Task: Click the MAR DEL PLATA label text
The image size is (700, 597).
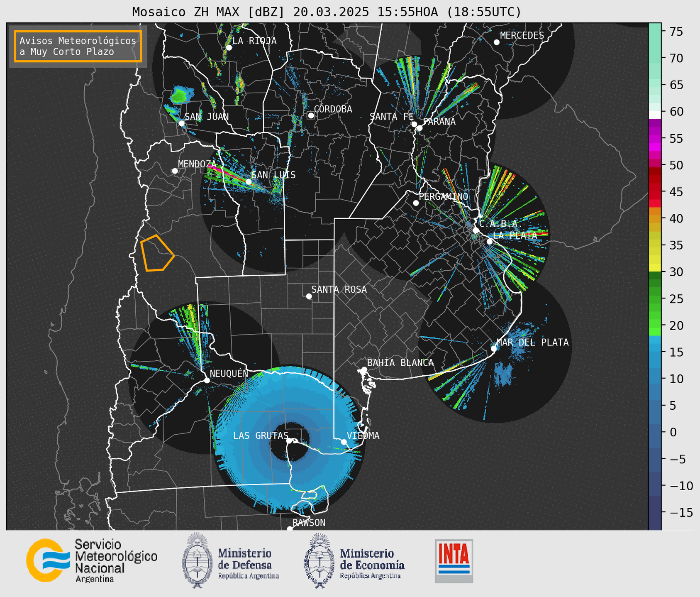Action: point(532,343)
